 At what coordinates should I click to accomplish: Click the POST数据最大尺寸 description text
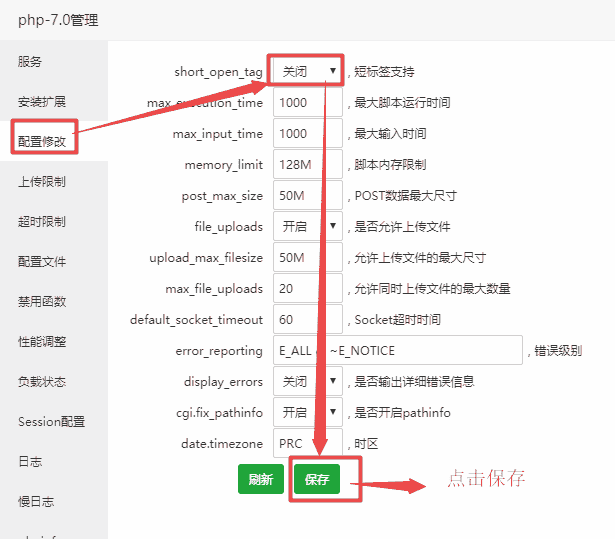point(406,196)
